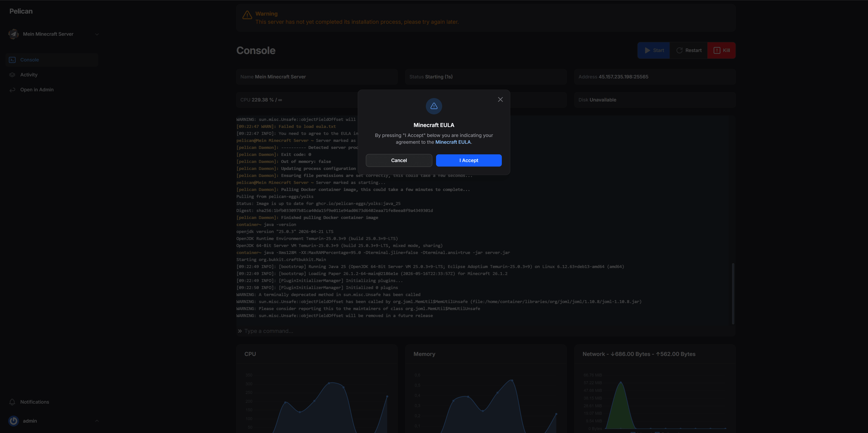Click the Notifications bell icon
Screen dimensions: 868x433
coord(12,402)
